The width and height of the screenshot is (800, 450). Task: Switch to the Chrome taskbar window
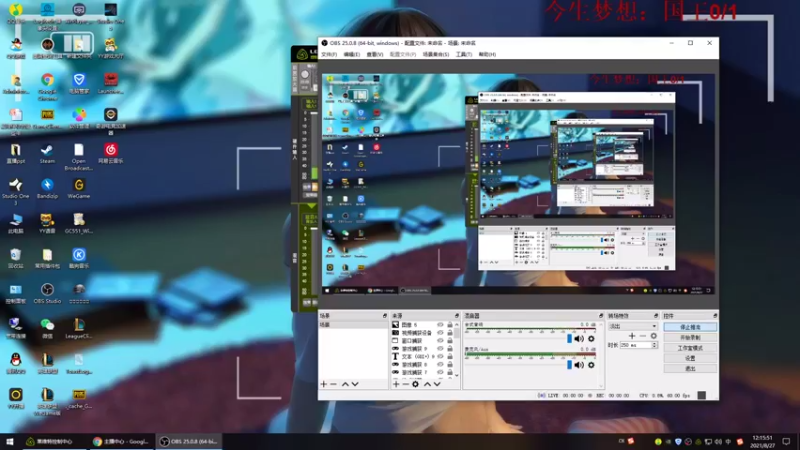121,441
